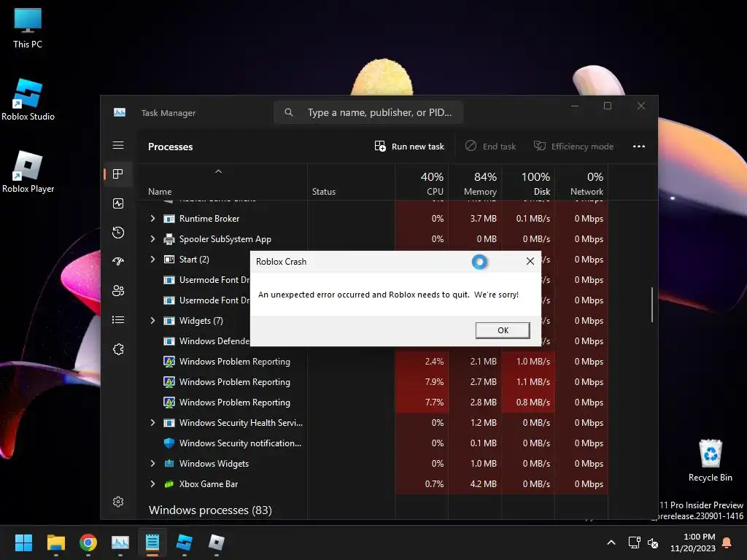Click the End task button
The width and height of the screenshot is (747, 560).
(x=490, y=146)
